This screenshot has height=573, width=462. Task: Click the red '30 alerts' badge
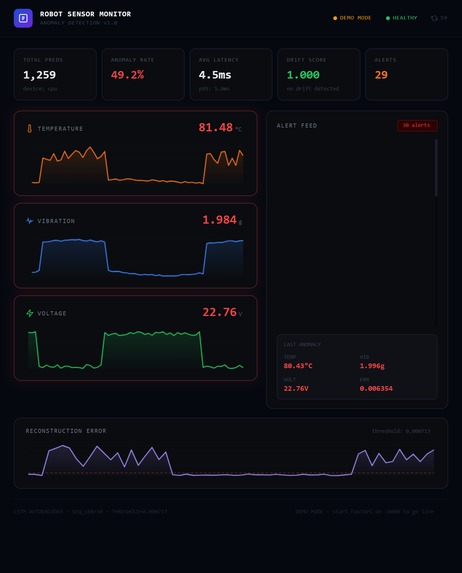point(417,125)
